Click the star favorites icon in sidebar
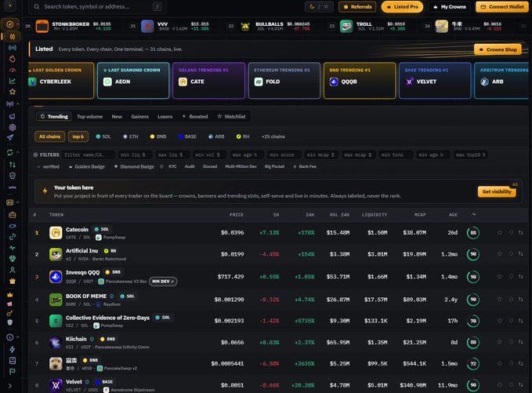532x393 pixels. coord(13,92)
